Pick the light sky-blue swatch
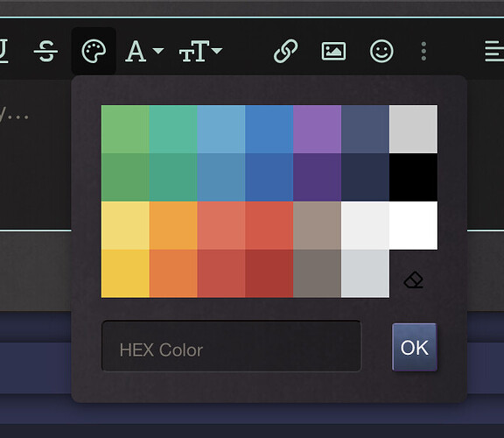Image resolution: width=504 pixels, height=438 pixels. (x=221, y=129)
